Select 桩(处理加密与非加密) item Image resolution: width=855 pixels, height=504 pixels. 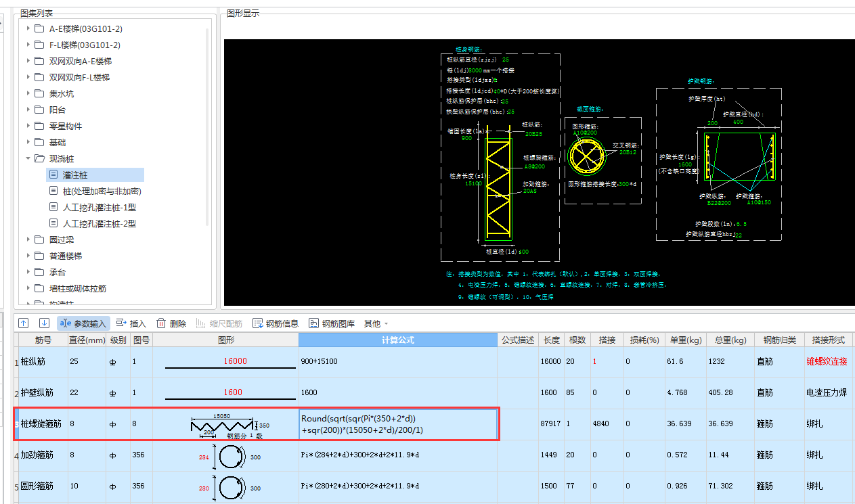(102, 191)
